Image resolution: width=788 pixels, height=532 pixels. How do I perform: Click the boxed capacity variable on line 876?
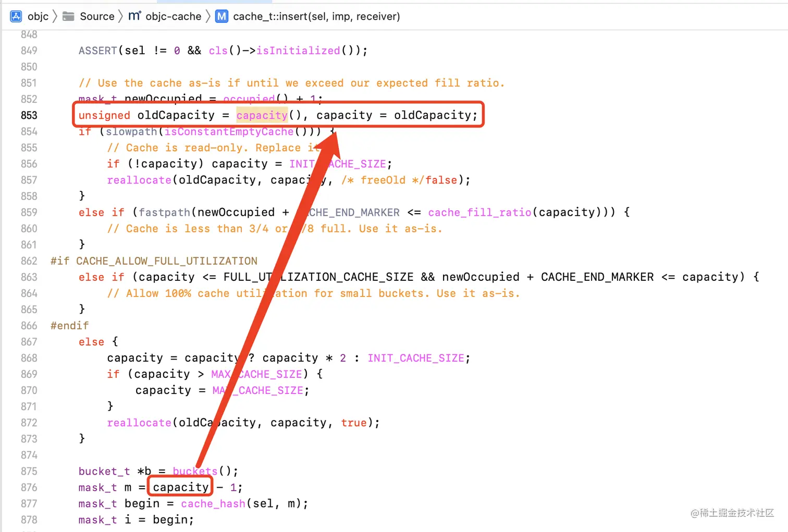click(181, 487)
